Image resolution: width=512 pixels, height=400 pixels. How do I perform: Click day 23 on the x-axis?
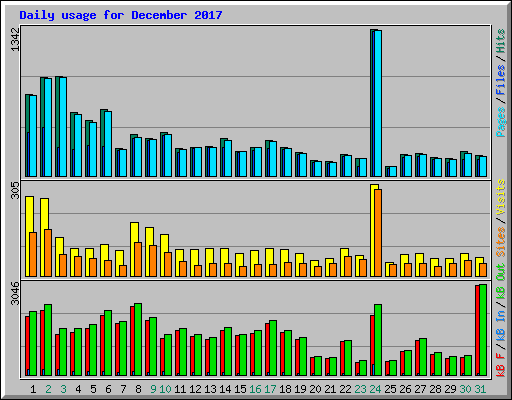click(x=360, y=389)
